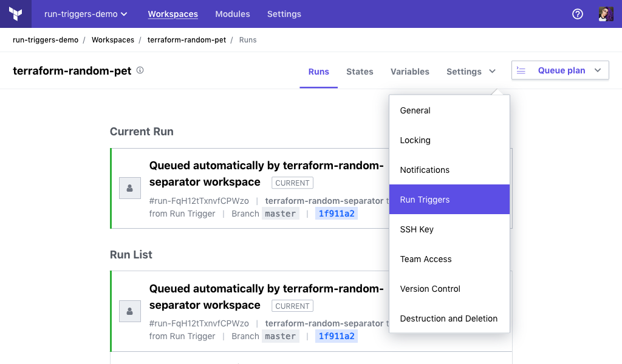Image resolution: width=622 pixels, height=364 pixels.
Task: Click terraform-random-pet workspace title
Action: (72, 71)
